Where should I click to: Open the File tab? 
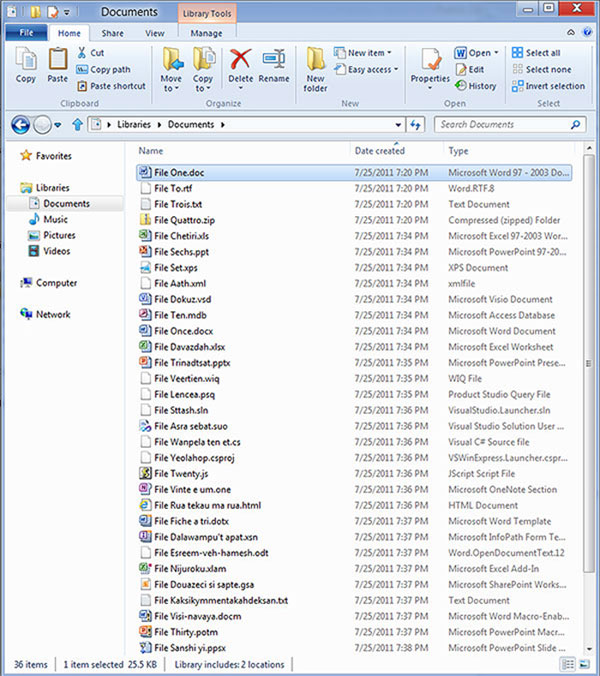26,33
